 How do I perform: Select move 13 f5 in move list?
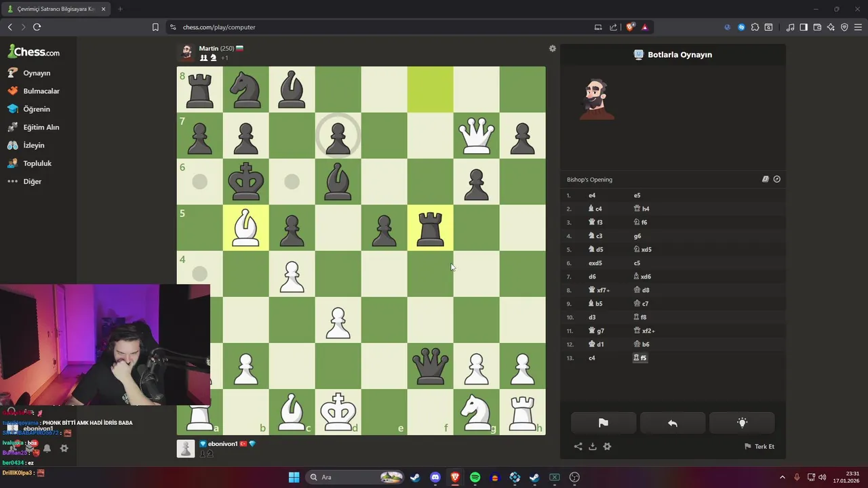coord(640,358)
